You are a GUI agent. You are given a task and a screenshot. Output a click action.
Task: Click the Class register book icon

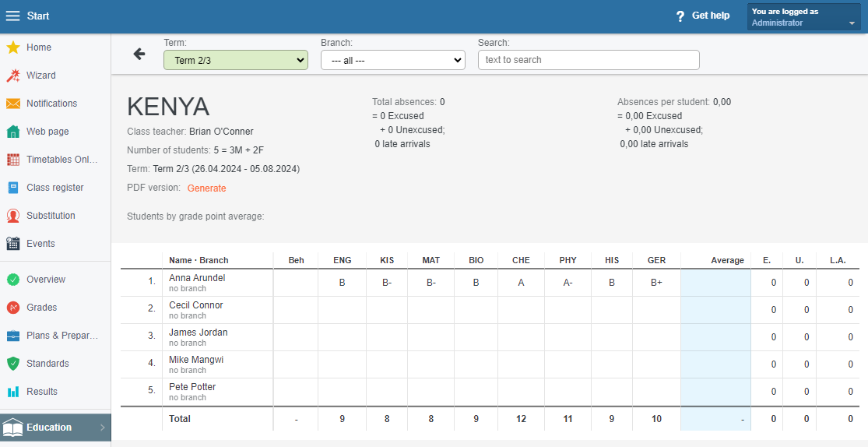pyautogui.click(x=13, y=188)
